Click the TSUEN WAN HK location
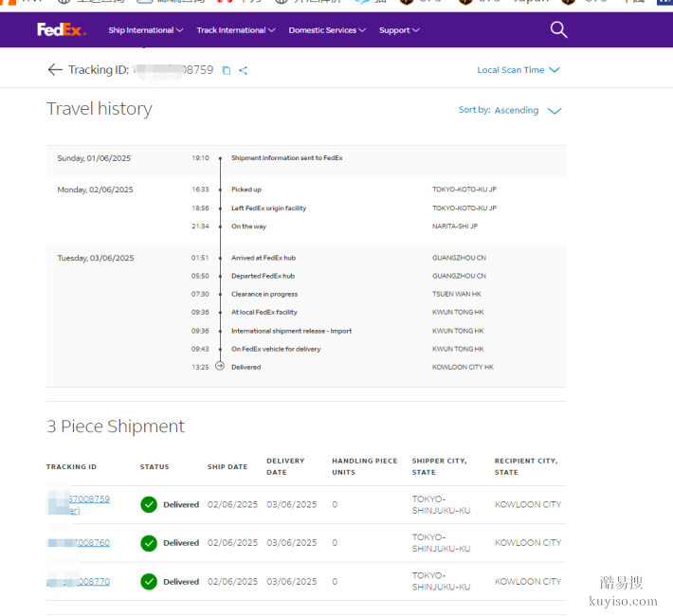 [x=457, y=294]
